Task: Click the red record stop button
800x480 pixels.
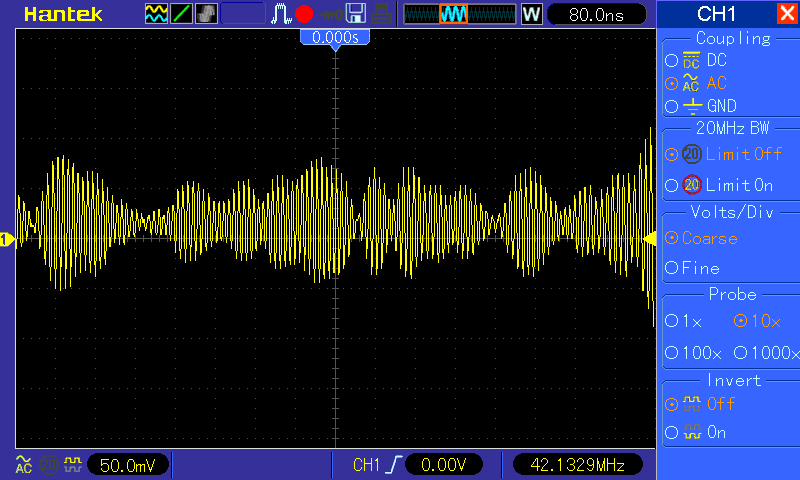Action: (304, 14)
